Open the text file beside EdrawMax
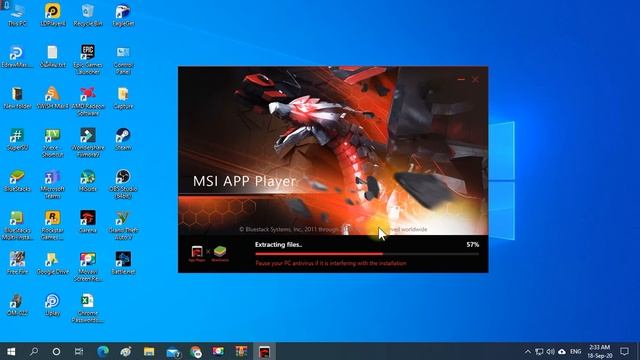Viewport: 640px width, 360px height. [53, 56]
